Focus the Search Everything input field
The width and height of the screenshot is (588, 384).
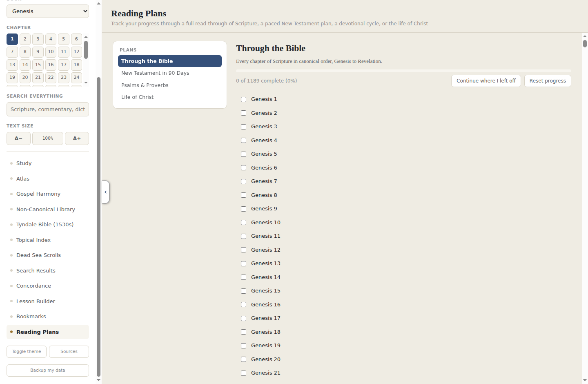(48, 109)
